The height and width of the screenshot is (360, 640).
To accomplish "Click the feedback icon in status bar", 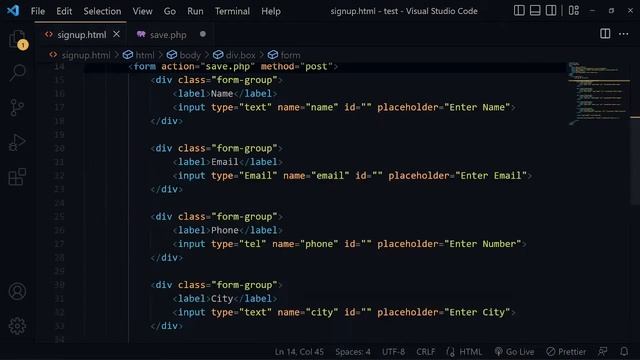I will [x=603, y=351].
